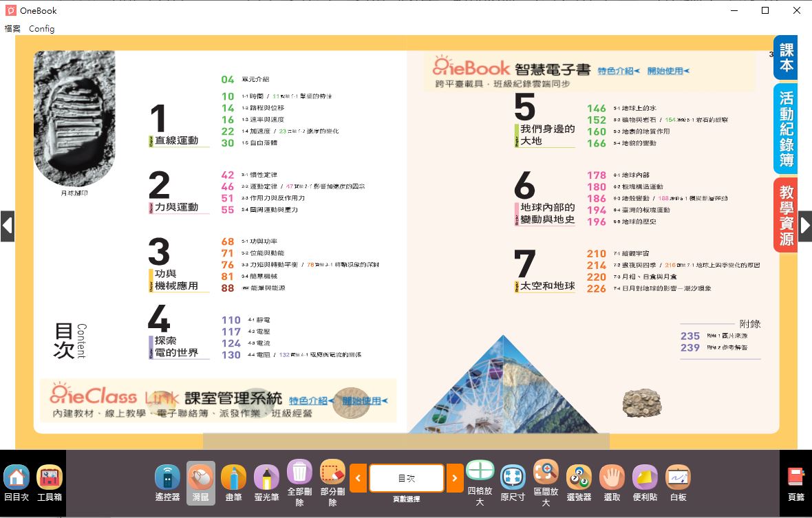Open the 頁籤 bookmark panel

796,484
